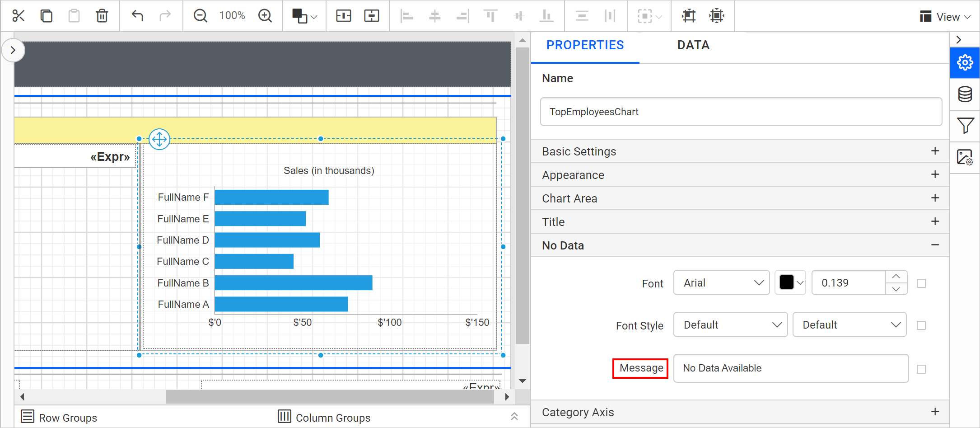Screen dimensions: 980x428
Task: Click the canvas scroll up arrow
Action: point(523,41)
